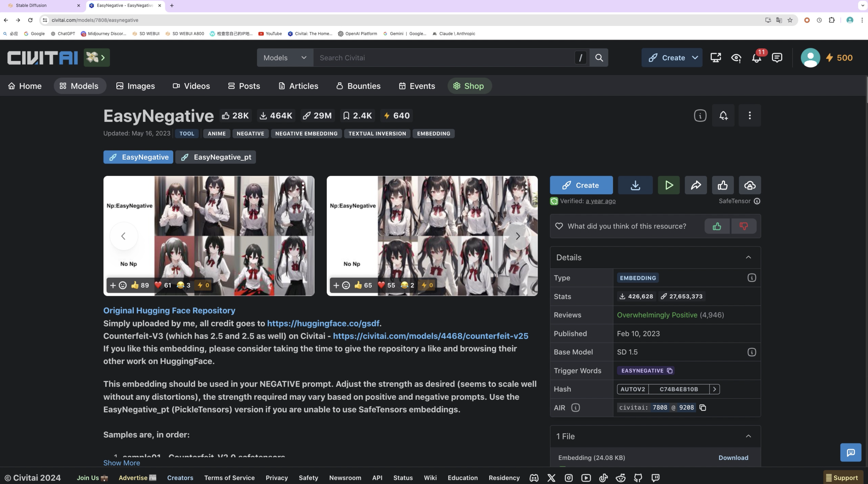The width and height of the screenshot is (868, 484).
Task: Open the Models search category dropdown
Action: [285, 58]
